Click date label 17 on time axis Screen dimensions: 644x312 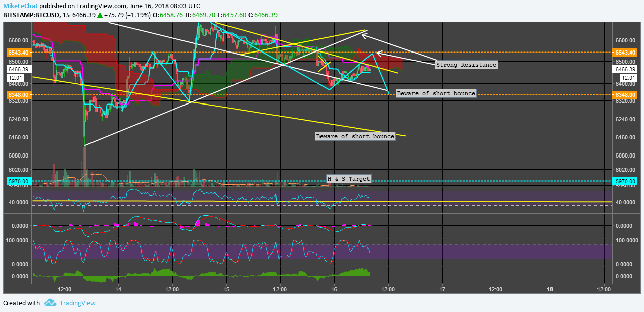(x=442, y=289)
